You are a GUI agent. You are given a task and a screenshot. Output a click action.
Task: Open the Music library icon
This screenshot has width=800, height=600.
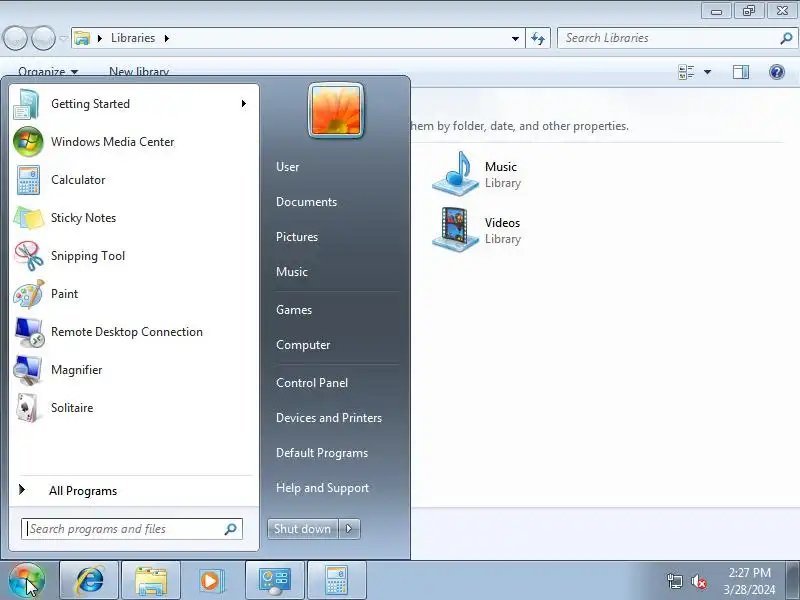point(455,174)
